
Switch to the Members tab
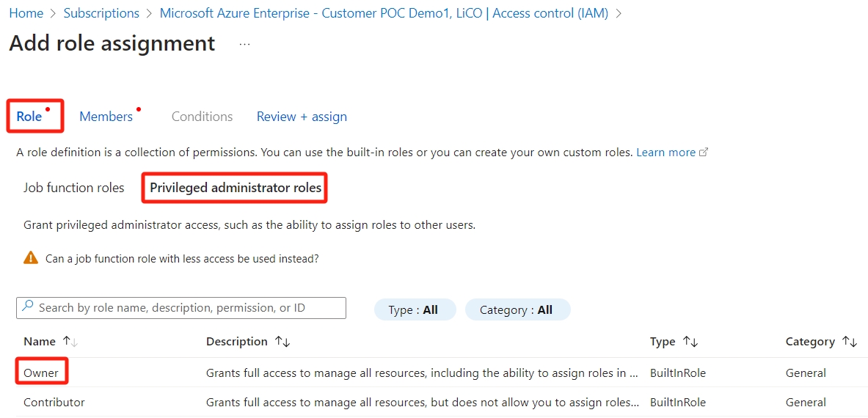(x=106, y=117)
